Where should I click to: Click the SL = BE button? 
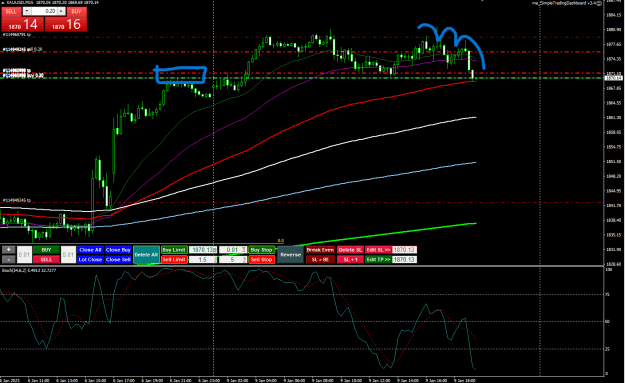pos(320,259)
